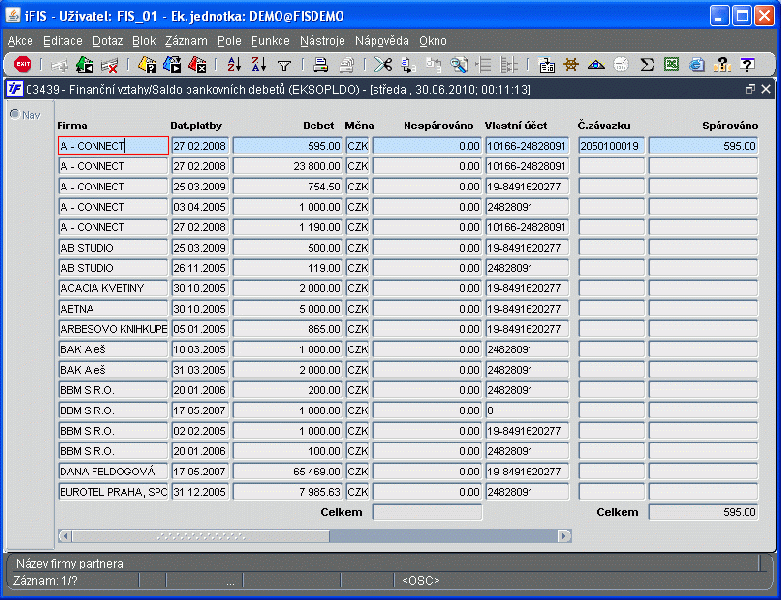The width and height of the screenshot is (781, 600).
Task: Click the green Excel export icon
Action: [671, 64]
